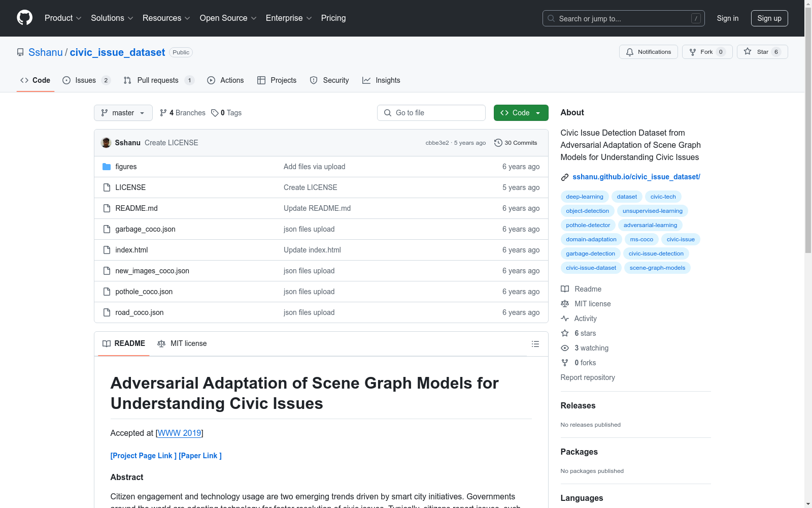Click the deep-learning topic tag
812x508 pixels.
[x=585, y=197]
